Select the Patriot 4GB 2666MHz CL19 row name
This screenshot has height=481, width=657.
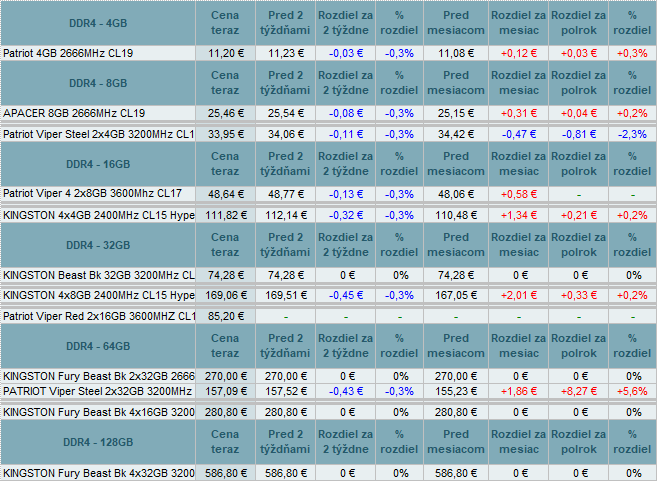click(x=68, y=53)
